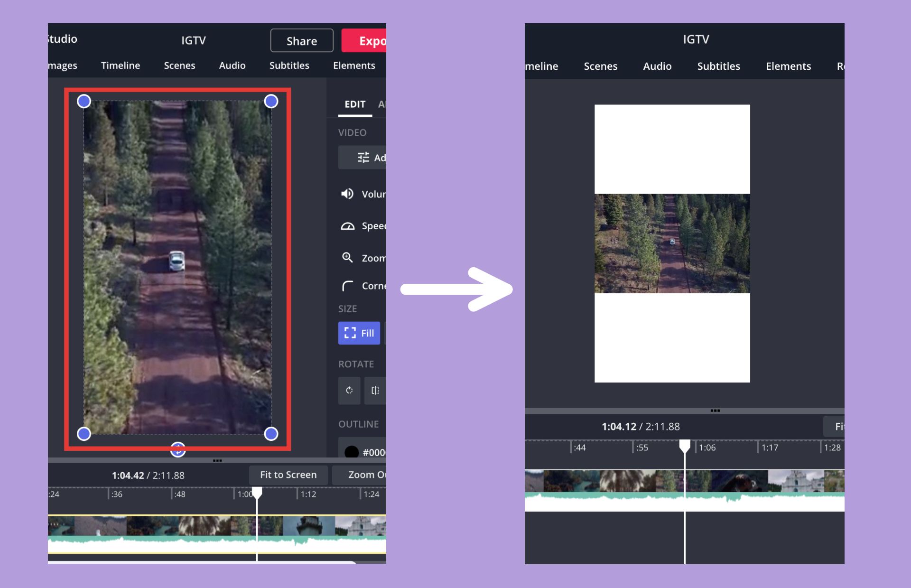Click the bottom-right resize handle
The height and width of the screenshot is (588, 911).
pos(271,433)
